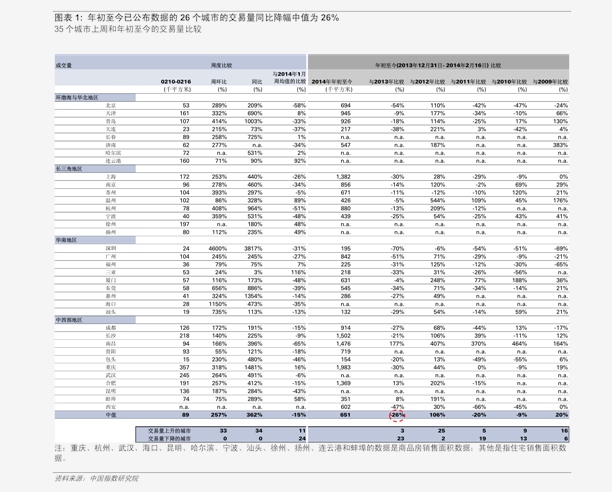Image resolution: width=612 pixels, height=492 pixels.
Task: Select the 4600% cell in the table
Action: point(218,249)
